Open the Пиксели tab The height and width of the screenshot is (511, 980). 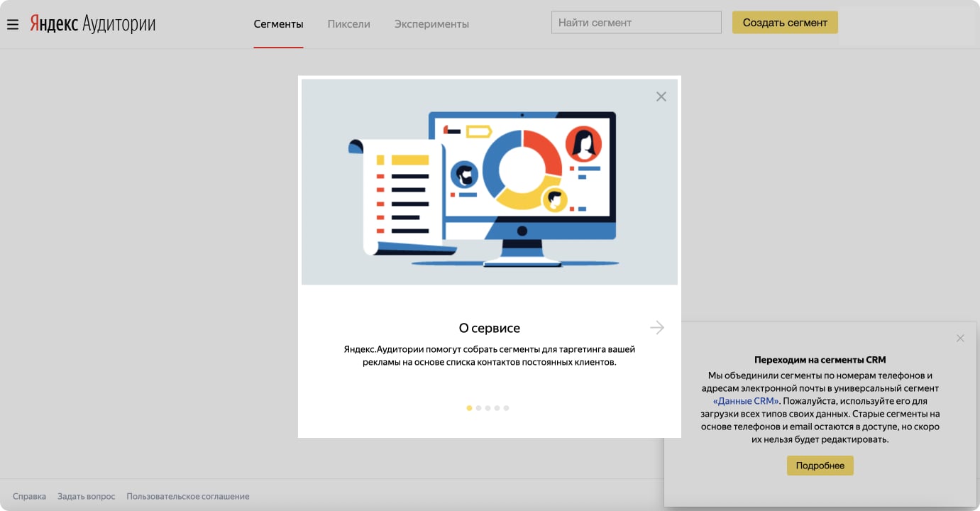tap(348, 24)
